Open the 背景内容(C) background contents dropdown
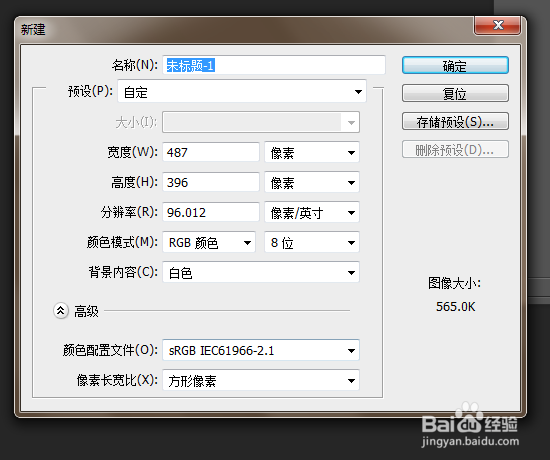 (x=261, y=272)
